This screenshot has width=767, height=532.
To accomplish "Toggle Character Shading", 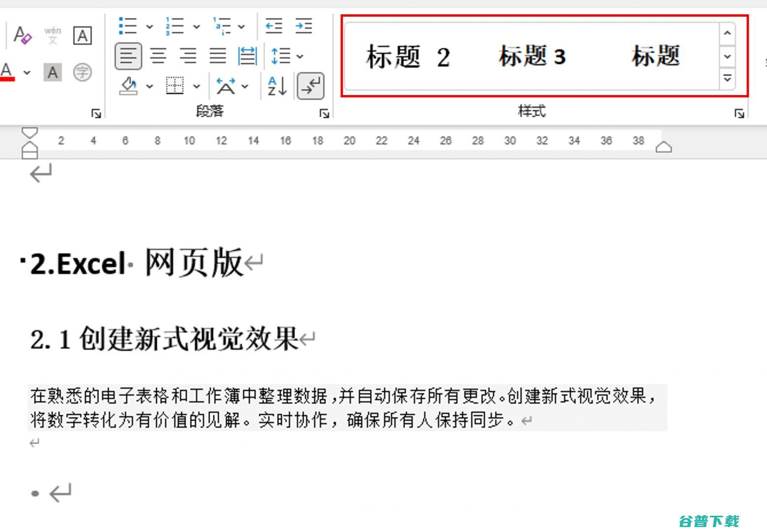I will tap(53, 72).
